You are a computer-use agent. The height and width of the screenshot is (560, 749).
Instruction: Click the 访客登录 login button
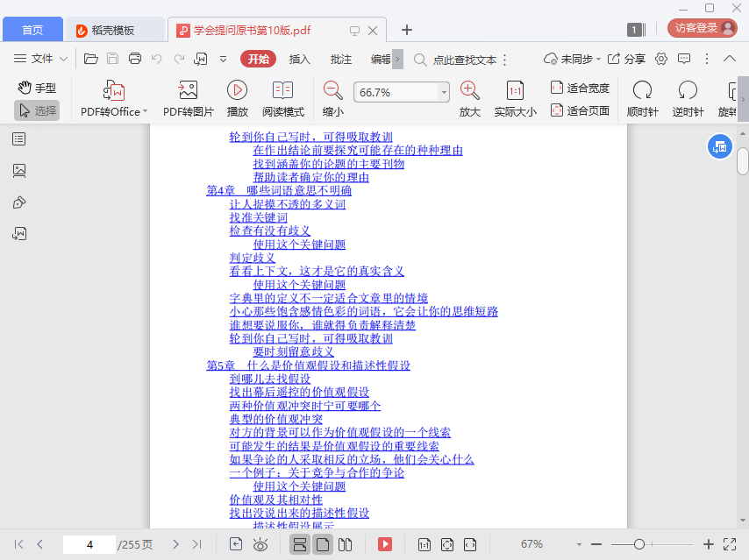pos(703,28)
